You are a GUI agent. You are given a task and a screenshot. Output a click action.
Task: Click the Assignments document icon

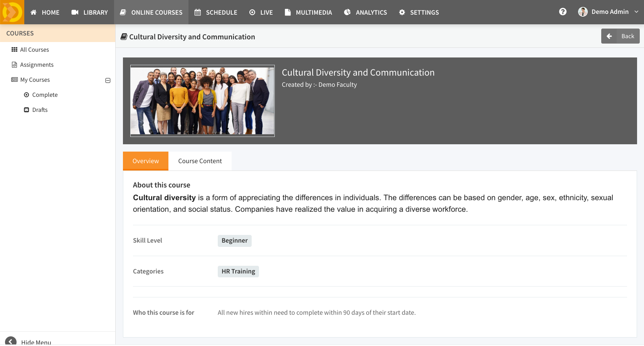(x=14, y=65)
